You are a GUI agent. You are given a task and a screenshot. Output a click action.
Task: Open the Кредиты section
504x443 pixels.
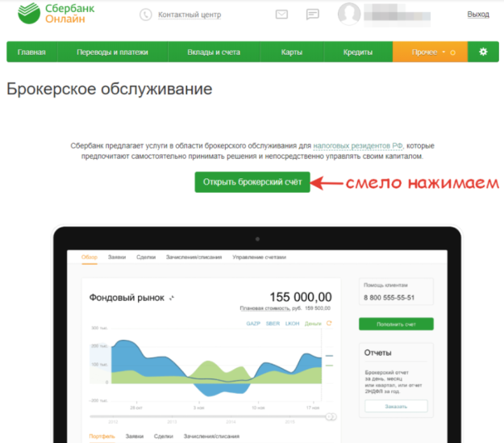[358, 52]
